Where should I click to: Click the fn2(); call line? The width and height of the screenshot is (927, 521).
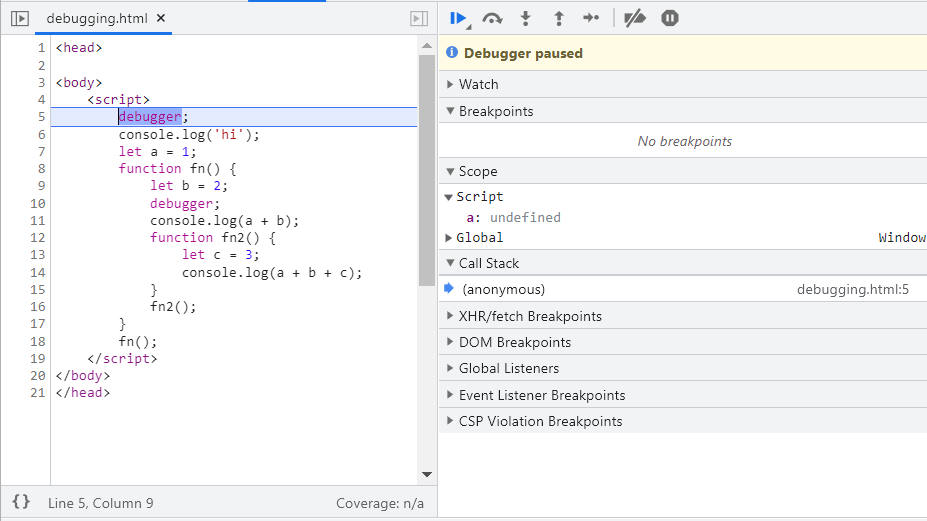[173, 307]
